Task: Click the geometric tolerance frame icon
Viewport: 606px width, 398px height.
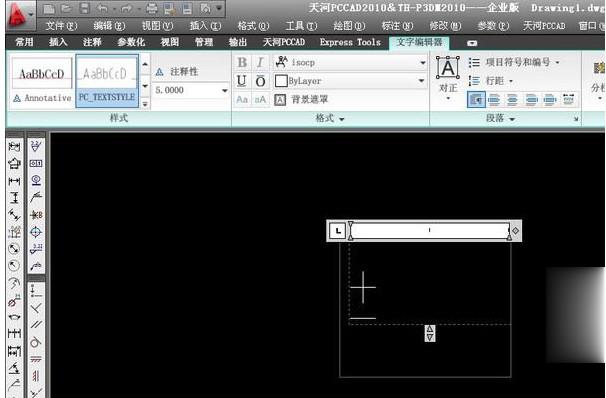Action: [x=36, y=163]
